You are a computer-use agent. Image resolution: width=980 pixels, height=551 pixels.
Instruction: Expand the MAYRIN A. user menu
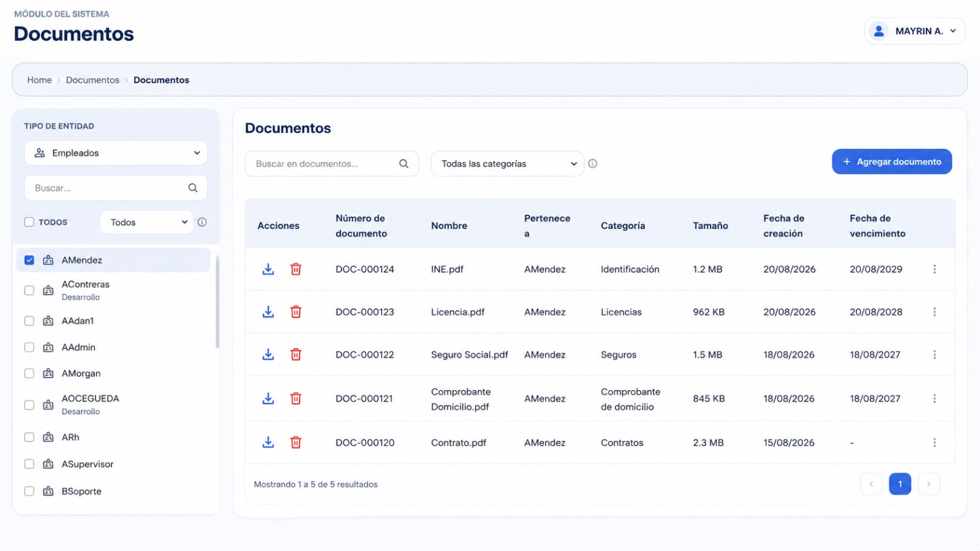tap(915, 31)
